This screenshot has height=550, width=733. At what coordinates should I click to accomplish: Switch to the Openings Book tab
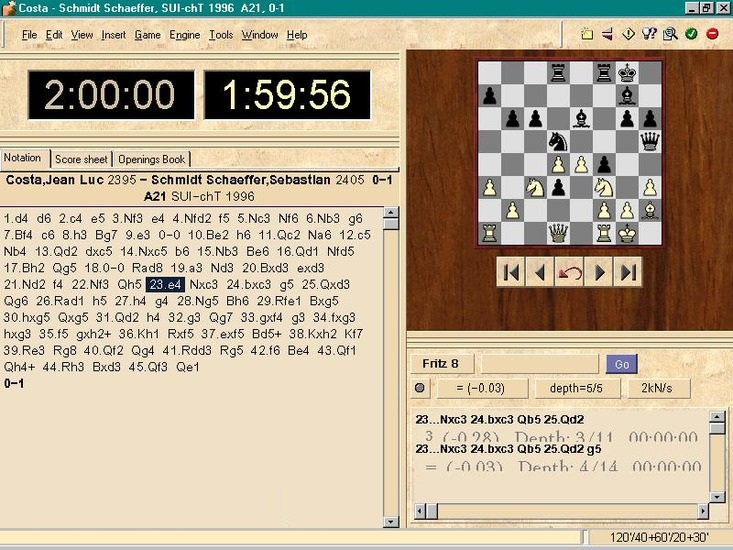[151, 159]
